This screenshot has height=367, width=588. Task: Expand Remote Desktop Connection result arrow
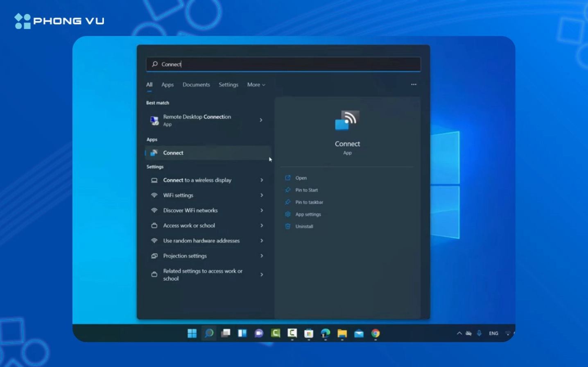coord(261,120)
